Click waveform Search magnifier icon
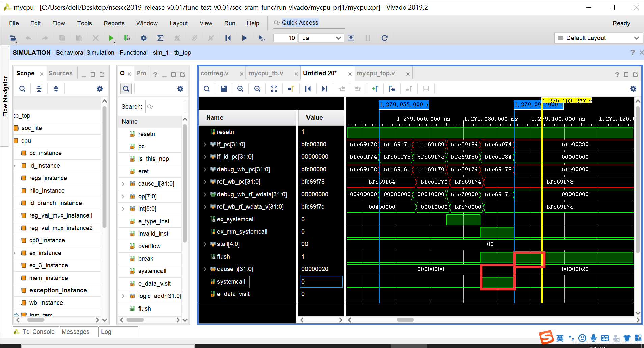Image resolution: width=644 pixels, height=348 pixels. click(207, 89)
